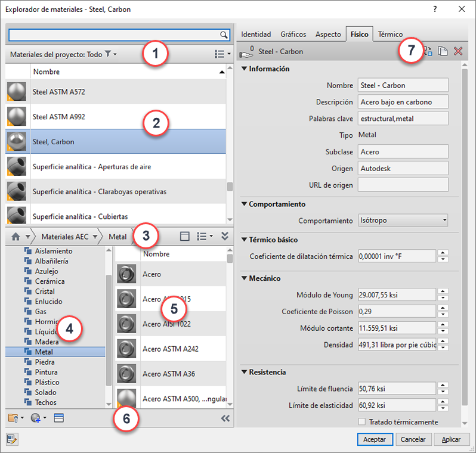Select the Albañilería category
The width and height of the screenshot is (476, 453).
tap(52, 261)
